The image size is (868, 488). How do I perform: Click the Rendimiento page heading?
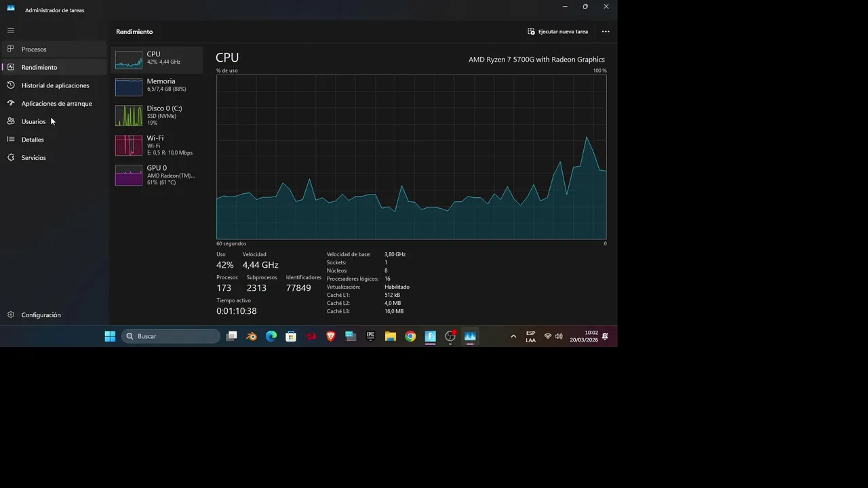point(134,32)
